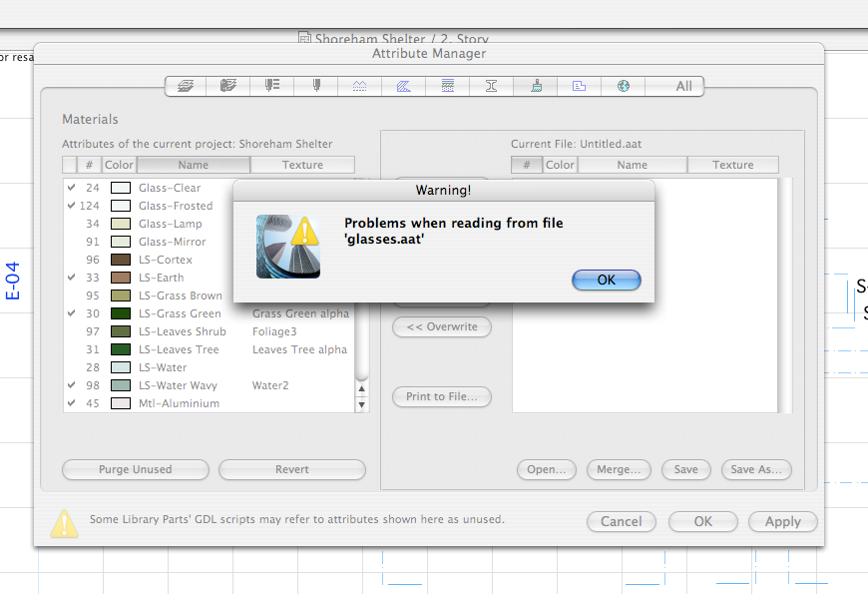This screenshot has height=594, width=868.
Task: Click the LS-Grass Green color swatch
Action: 121,313
